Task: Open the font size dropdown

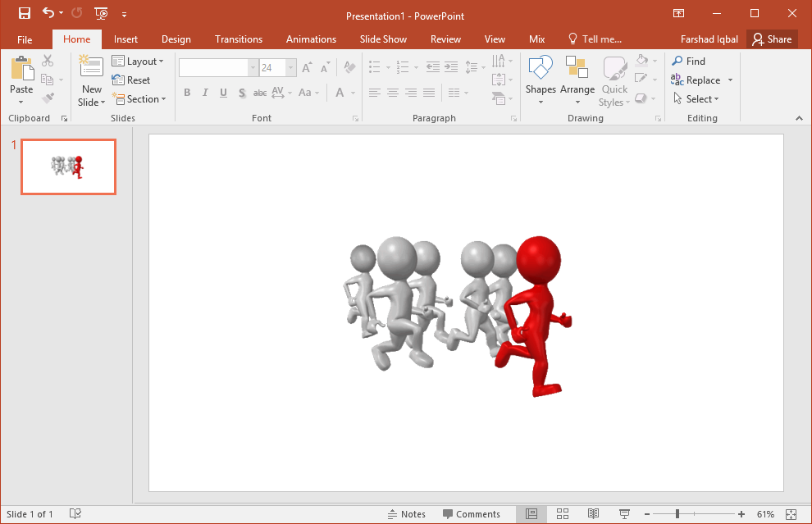Action: point(290,68)
